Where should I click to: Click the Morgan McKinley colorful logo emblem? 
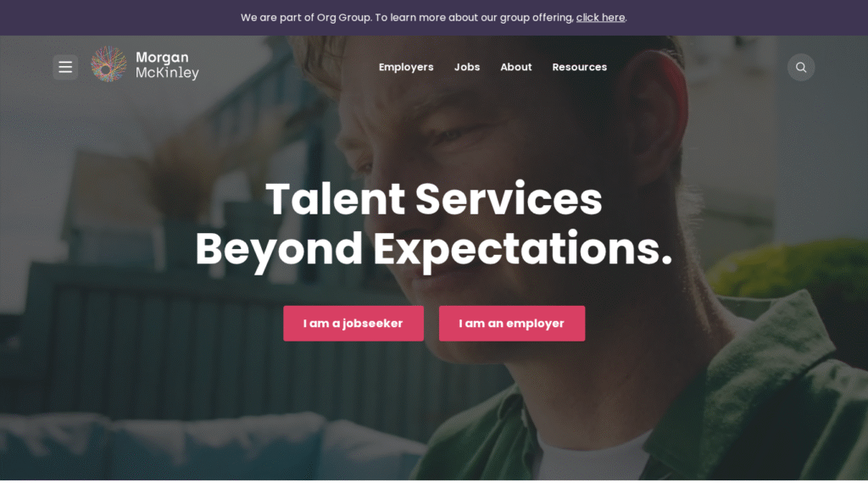coord(108,64)
